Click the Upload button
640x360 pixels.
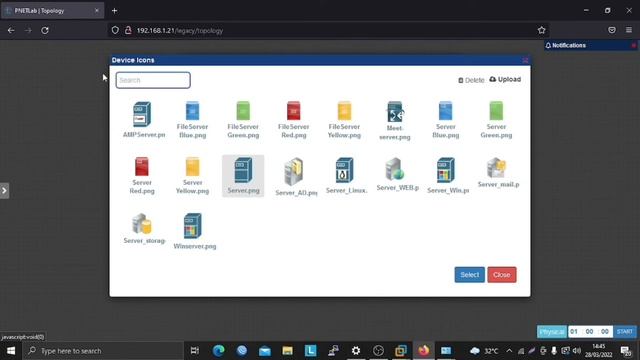[505, 79]
